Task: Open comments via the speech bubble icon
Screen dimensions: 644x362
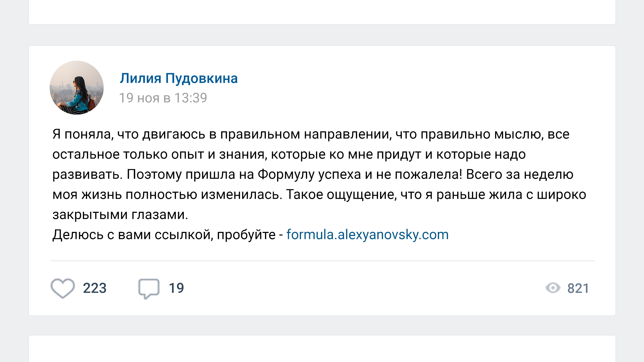Action: (149, 288)
